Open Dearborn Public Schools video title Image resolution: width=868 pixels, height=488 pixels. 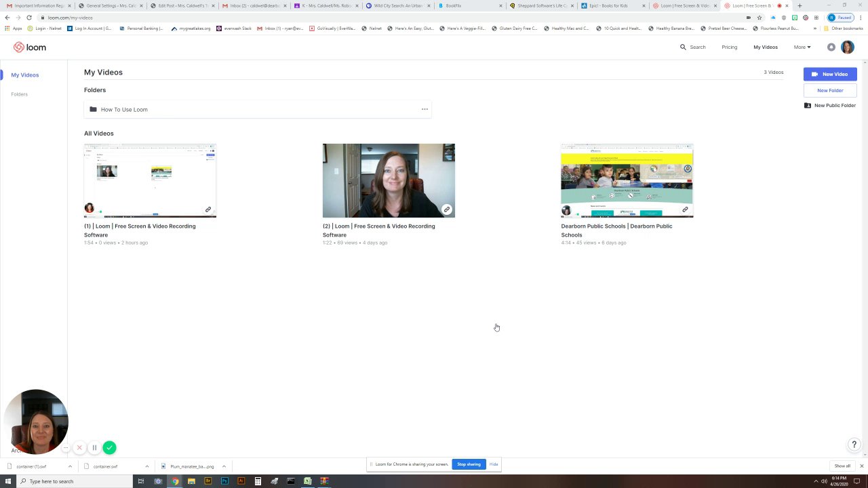click(616, 230)
